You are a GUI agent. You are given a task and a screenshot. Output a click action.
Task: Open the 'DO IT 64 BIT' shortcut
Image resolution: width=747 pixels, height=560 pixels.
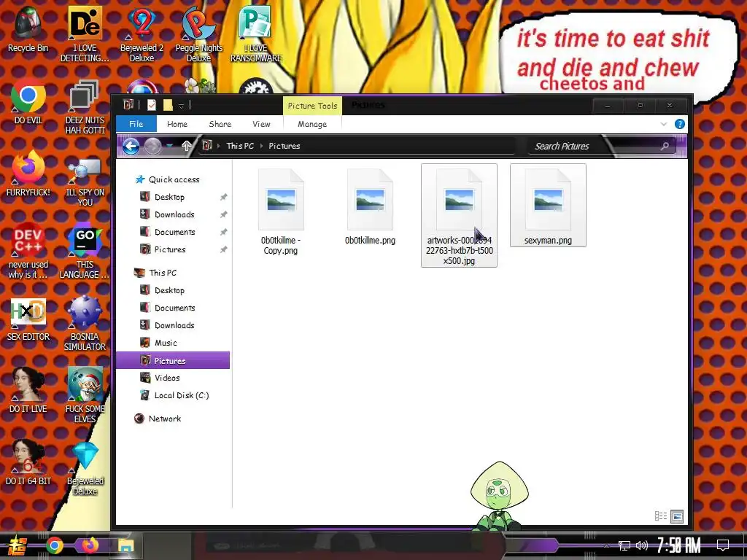[x=28, y=463]
